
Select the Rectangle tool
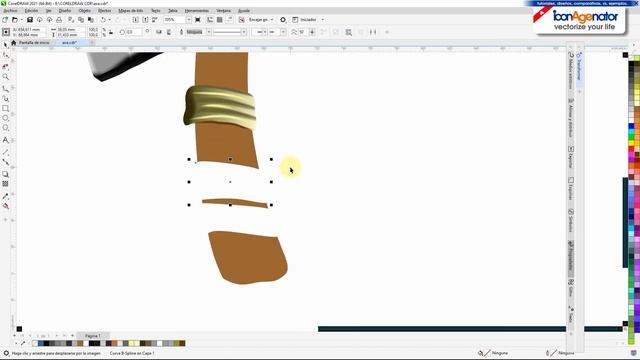coord(5,109)
